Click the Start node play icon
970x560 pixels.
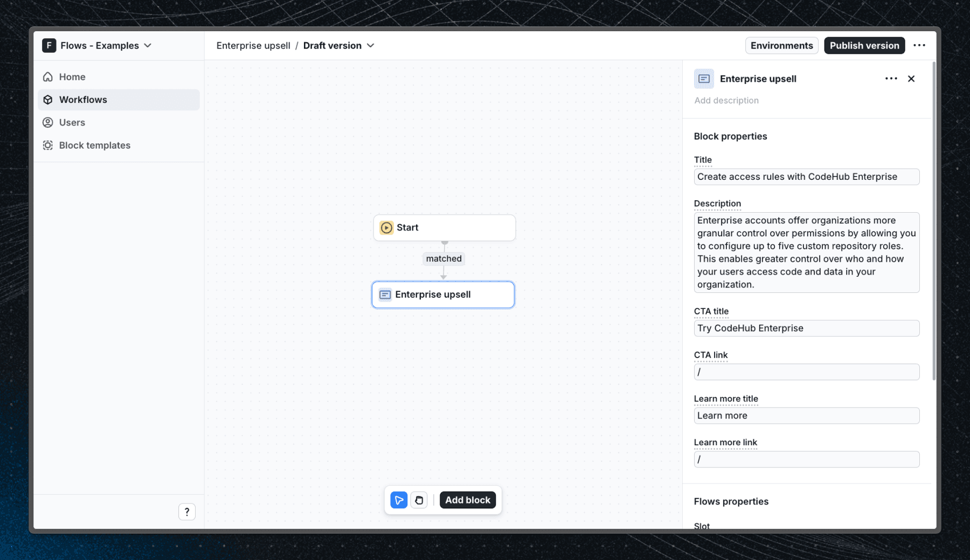pos(386,227)
